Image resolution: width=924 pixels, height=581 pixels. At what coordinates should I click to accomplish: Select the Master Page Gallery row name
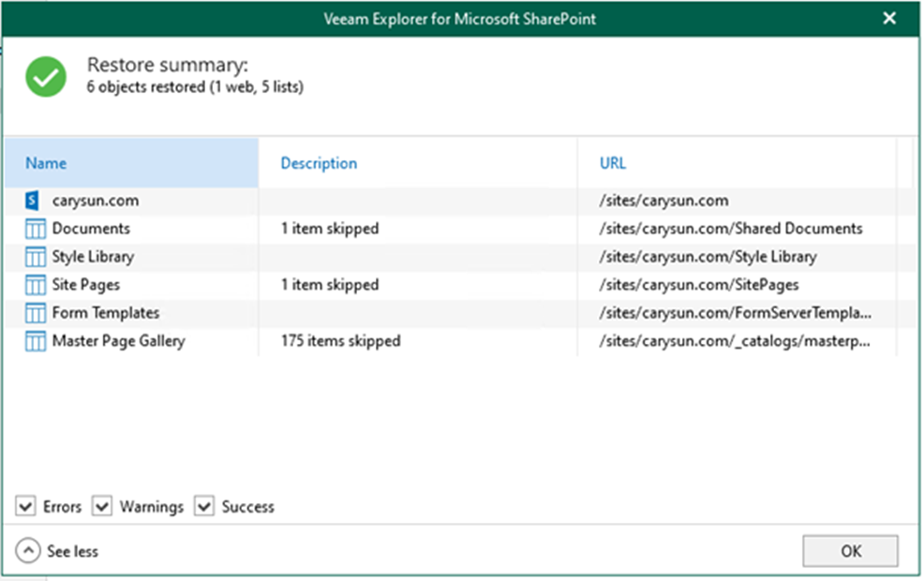coord(118,341)
